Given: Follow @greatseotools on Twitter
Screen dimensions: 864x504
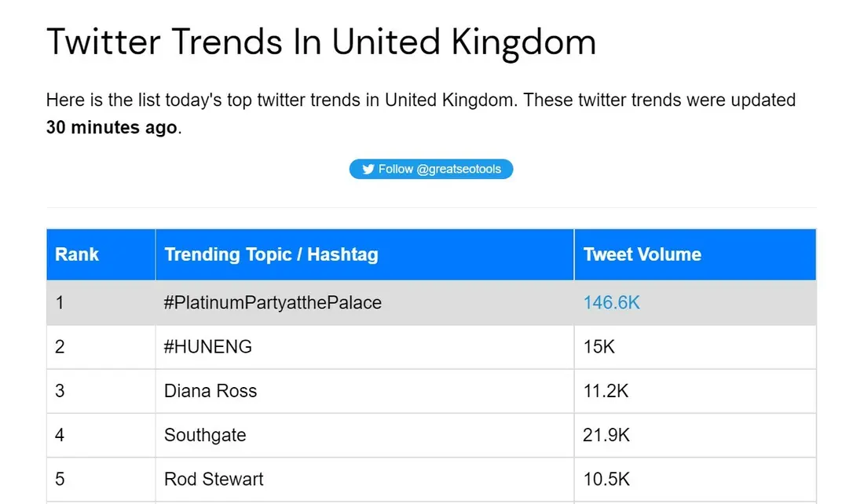Looking at the screenshot, I should [x=431, y=169].
